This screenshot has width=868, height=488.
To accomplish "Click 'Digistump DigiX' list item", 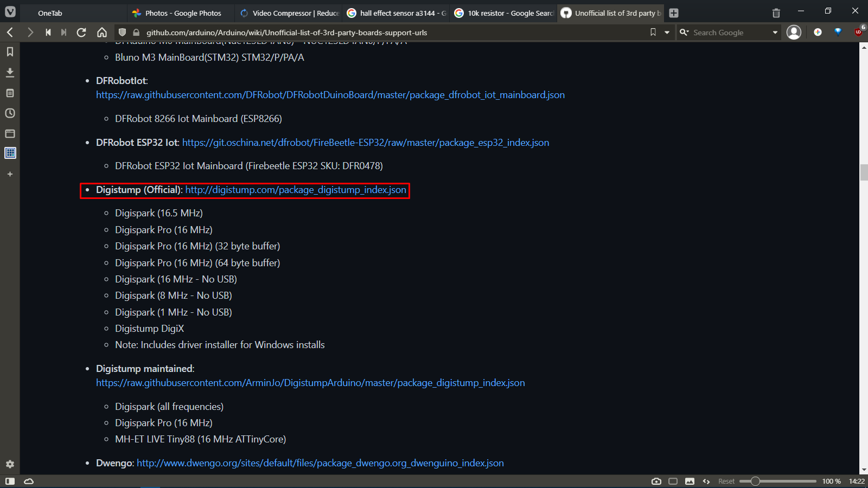I will [150, 329].
